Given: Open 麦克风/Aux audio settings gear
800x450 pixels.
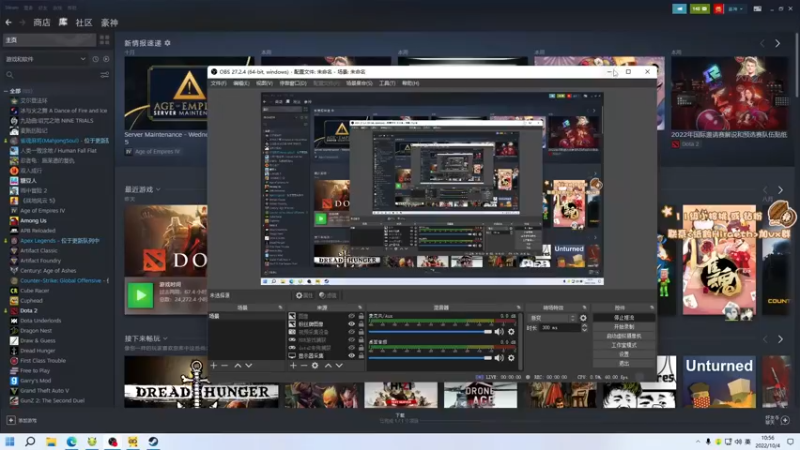Looking at the screenshot, I should (511, 332).
